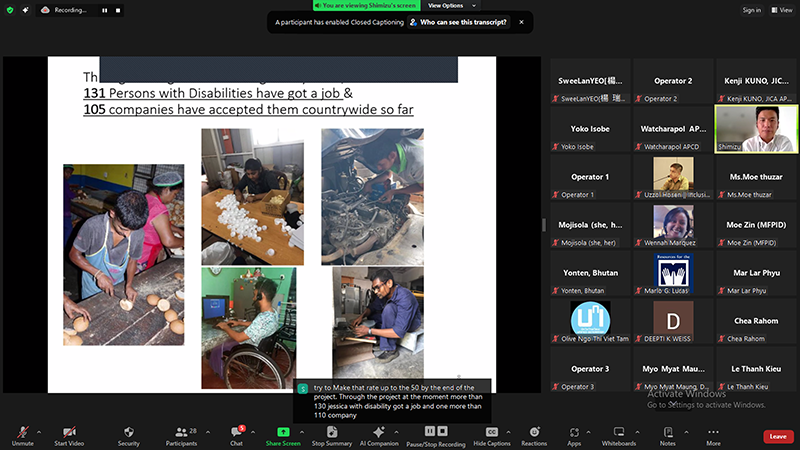800x450 pixels.
Task: Open Whiteboards
Action: 618,431
